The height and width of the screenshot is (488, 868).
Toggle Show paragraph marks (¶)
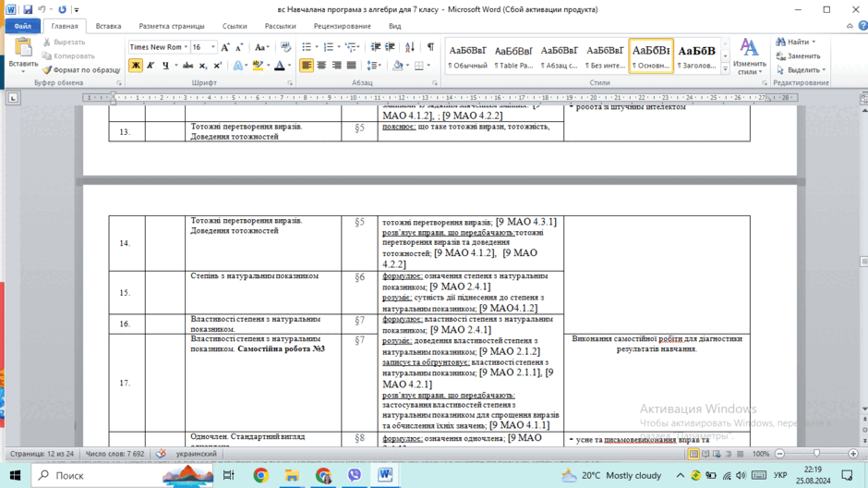pos(430,47)
